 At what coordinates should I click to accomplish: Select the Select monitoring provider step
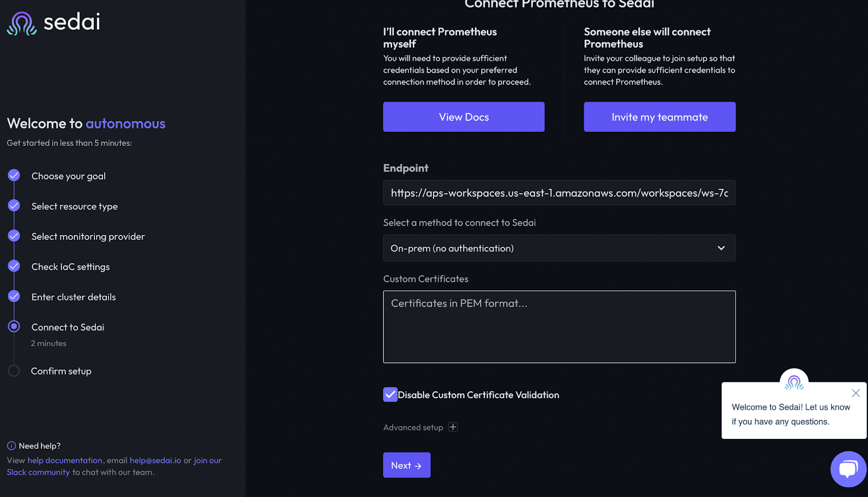click(14, 236)
